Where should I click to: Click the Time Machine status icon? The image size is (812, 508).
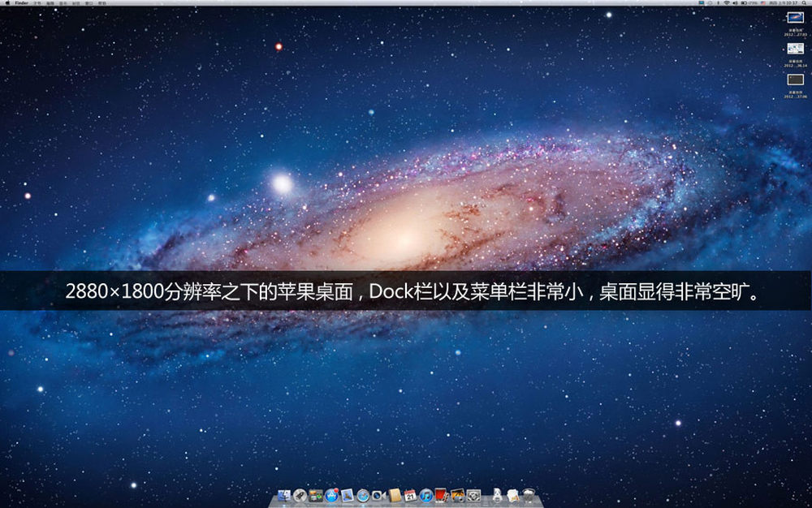[x=710, y=3]
